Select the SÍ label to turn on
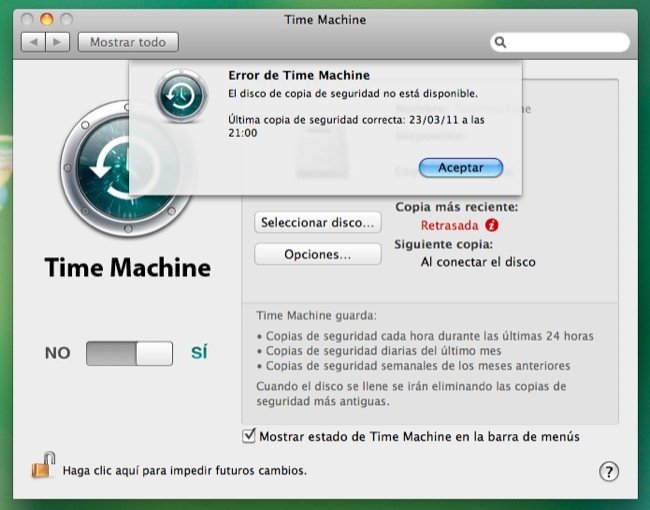Image resolution: width=650 pixels, height=510 pixels. pyautogui.click(x=199, y=353)
